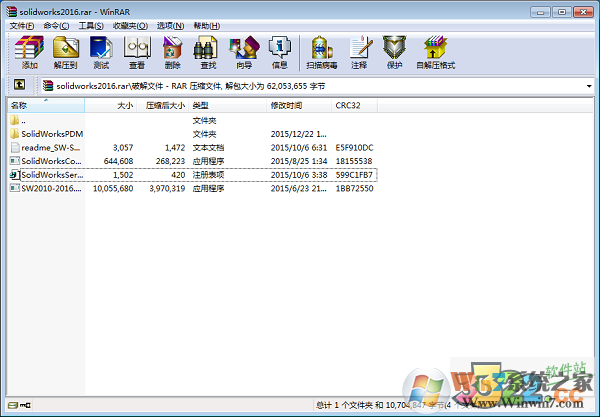Show archive Info (信息) icon
Screen dimensions: 600x417
tap(280, 50)
